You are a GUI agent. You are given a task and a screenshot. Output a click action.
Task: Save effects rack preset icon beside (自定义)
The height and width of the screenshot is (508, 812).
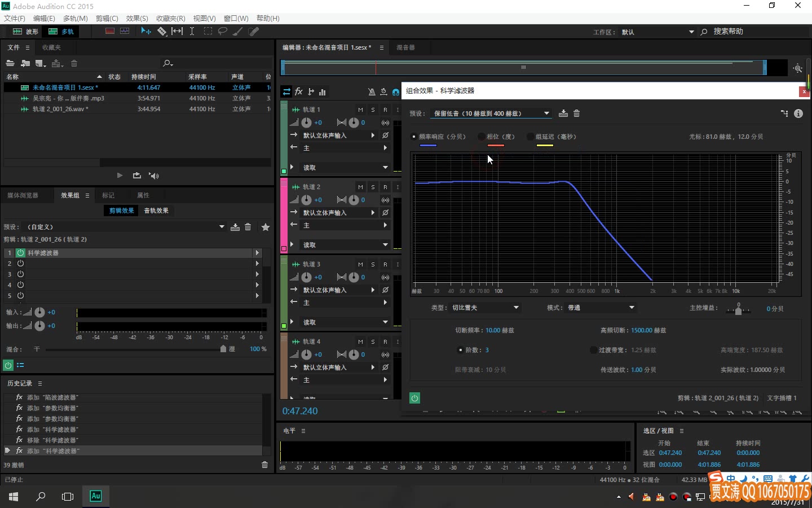pos(235,227)
